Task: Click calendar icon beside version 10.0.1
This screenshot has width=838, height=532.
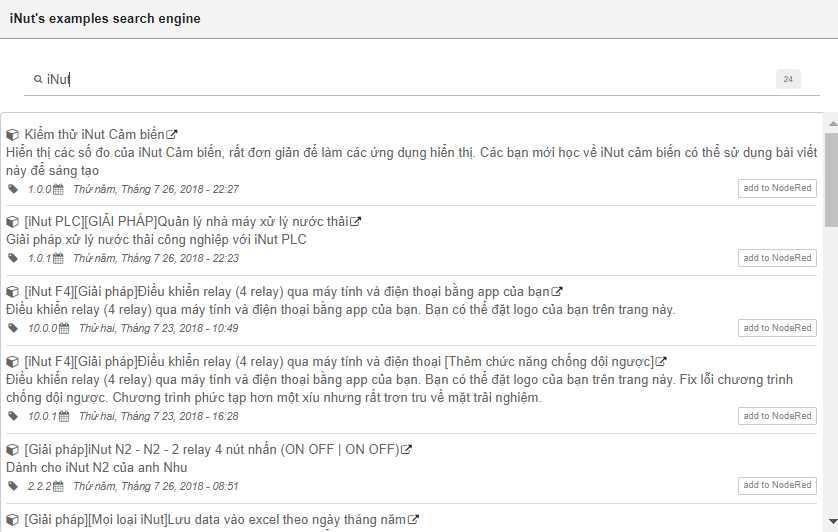Action: coord(64,416)
